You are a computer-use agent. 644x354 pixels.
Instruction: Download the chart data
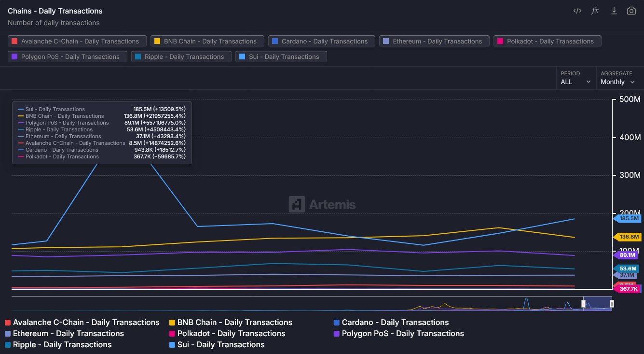614,11
